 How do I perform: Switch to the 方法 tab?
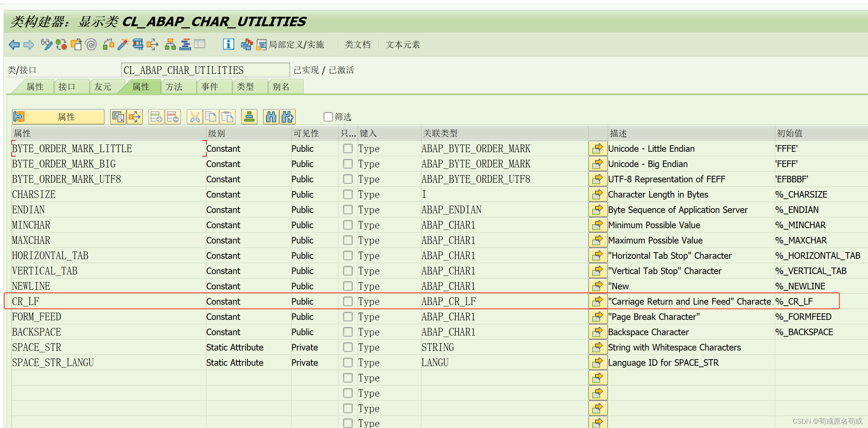coord(178,87)
